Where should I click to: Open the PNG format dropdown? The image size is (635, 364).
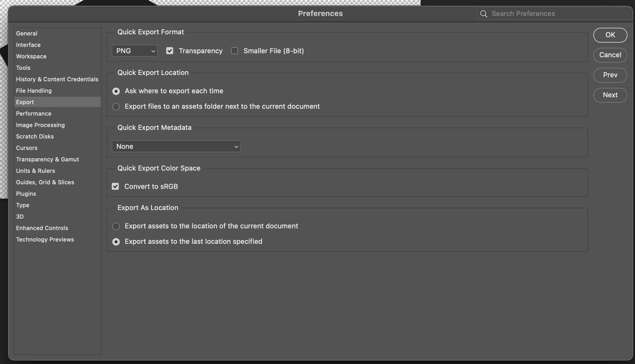coord(134,51)
